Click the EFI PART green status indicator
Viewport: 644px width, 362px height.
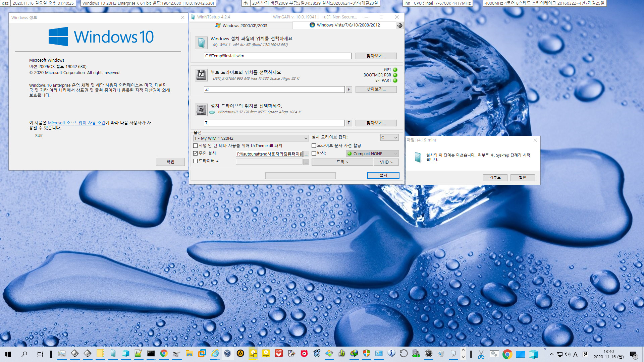coord(395,80)
